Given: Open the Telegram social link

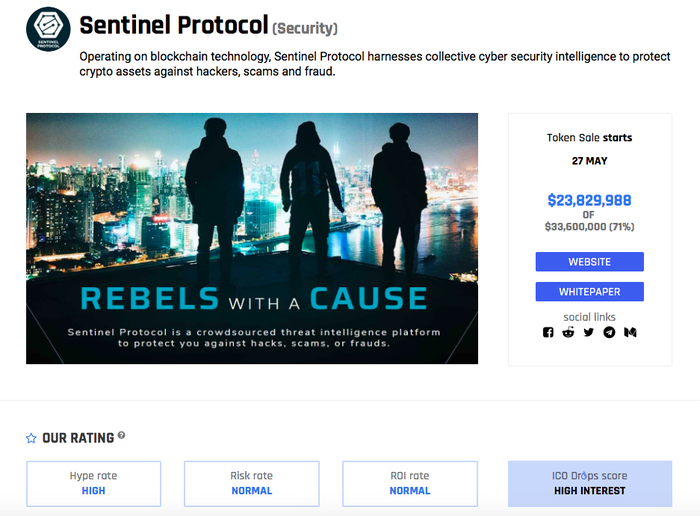Looking at the screenshot, I should click(x=610, y=333).
